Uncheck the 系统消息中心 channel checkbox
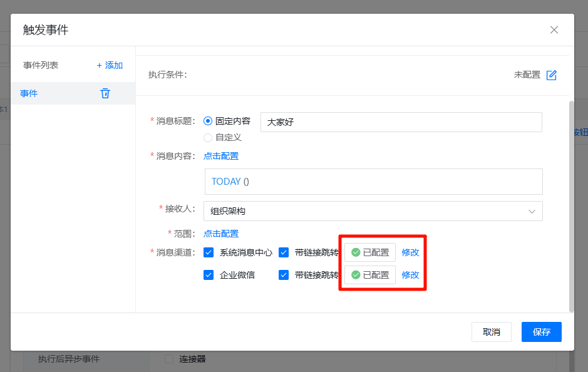The width and height of the screenshot is (588, 372). pos(209,252)
